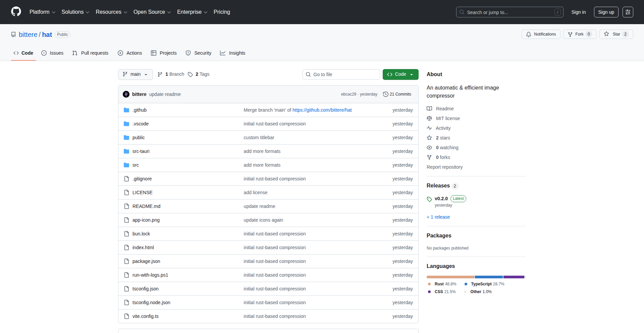The height and width of the screenshot is (333, 644).
Task: Open the main branch selector
Action: point(135,74)
